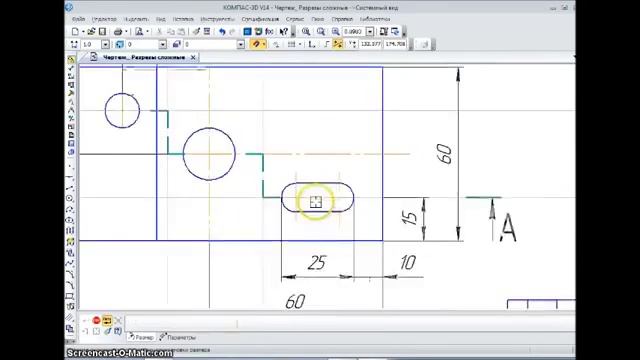
Task: Open the Geometry panel icon in sidebar
Action: click(71, 59)
